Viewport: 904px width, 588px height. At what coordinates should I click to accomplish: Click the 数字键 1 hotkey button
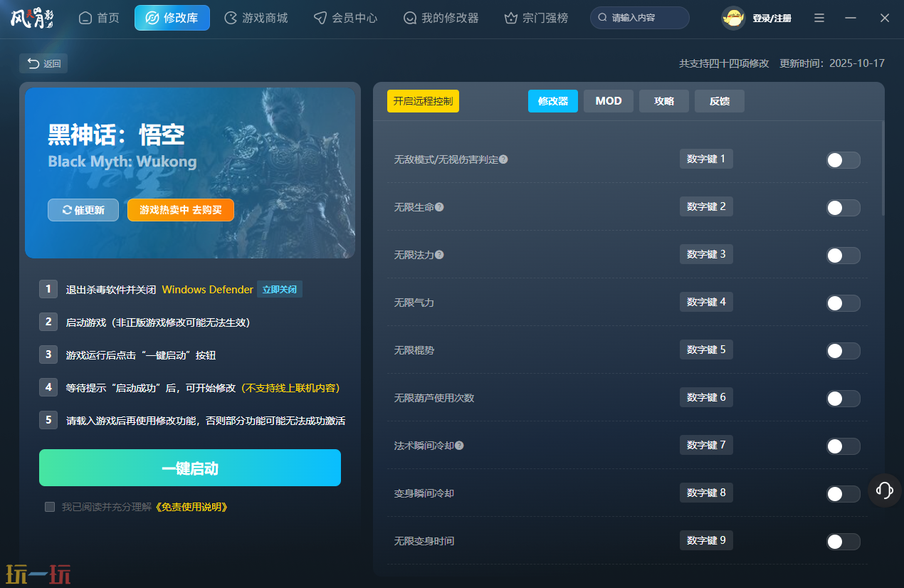(706, 159)
